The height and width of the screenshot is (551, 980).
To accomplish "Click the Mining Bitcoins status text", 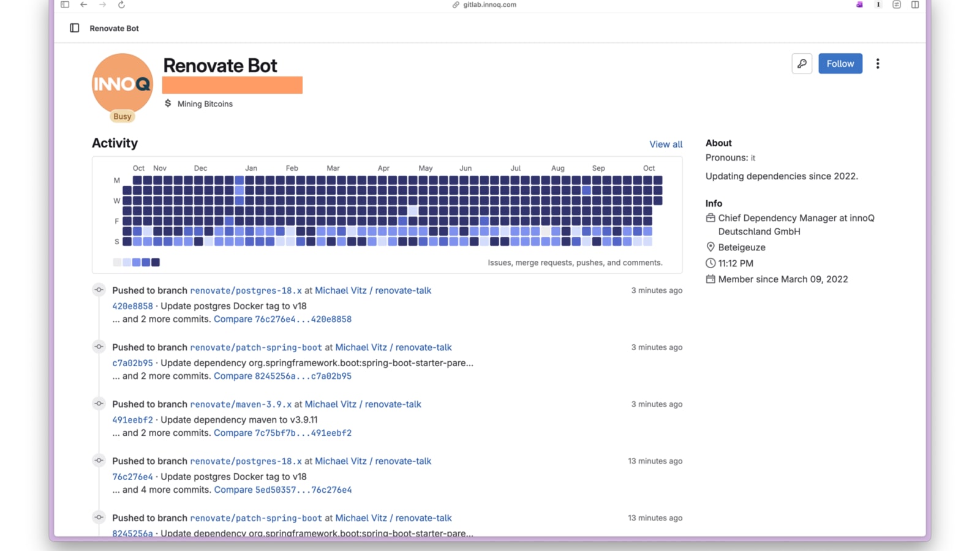I will pos(205,104).
